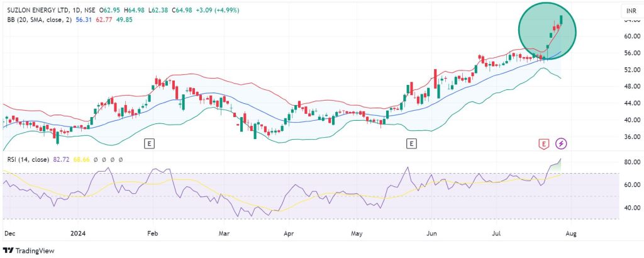Click the Jul label on time axis
This screenshot has width=644, height=258.
click(496, 233)
